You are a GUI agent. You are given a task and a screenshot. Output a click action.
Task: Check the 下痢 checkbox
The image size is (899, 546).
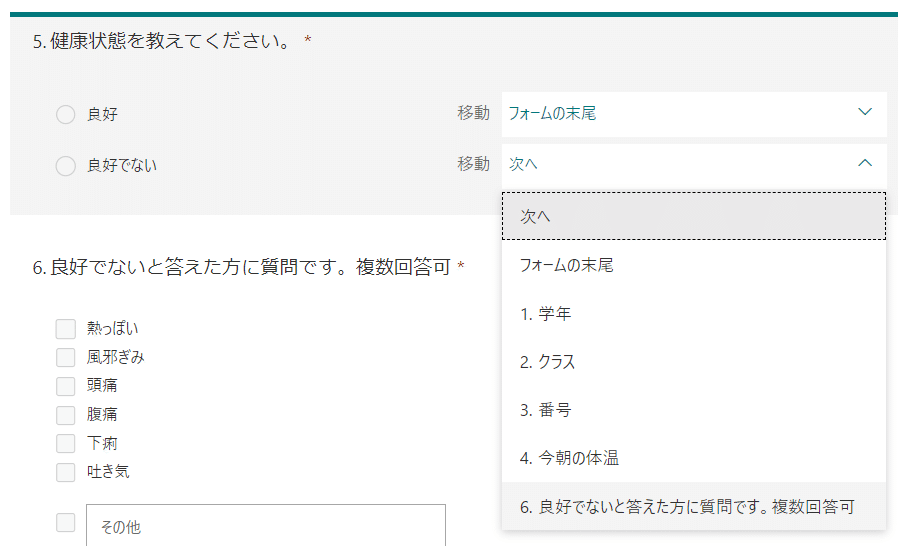(x=65, y=443)
